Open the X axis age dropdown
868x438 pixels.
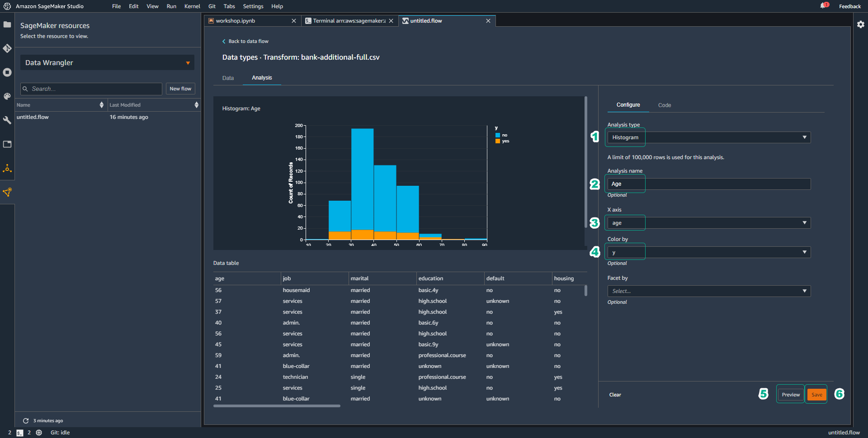[709, 223]
